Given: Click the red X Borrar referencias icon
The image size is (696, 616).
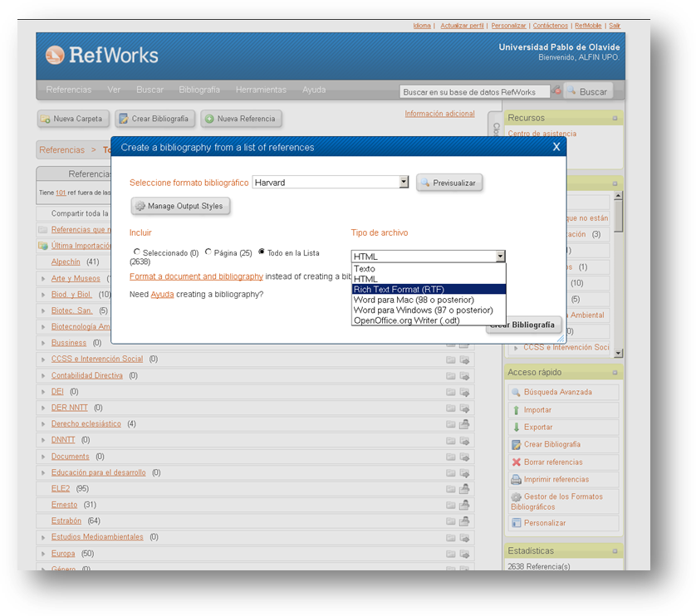Looking at the screenshot, I should [516, 462].
